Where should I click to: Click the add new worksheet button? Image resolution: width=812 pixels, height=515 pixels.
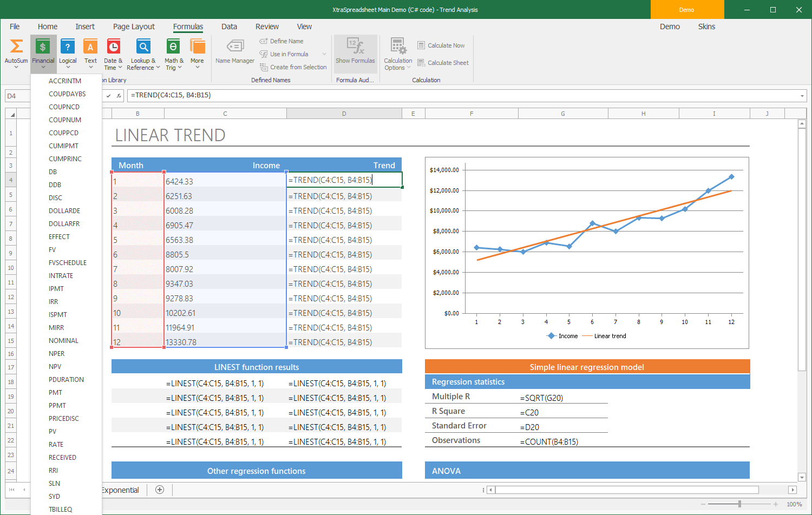(159, 490)
